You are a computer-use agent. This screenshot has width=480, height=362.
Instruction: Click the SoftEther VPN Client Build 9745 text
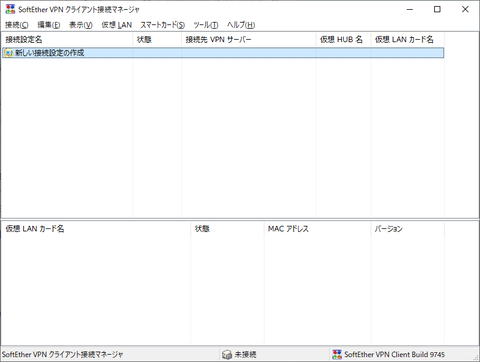(395, 354)
